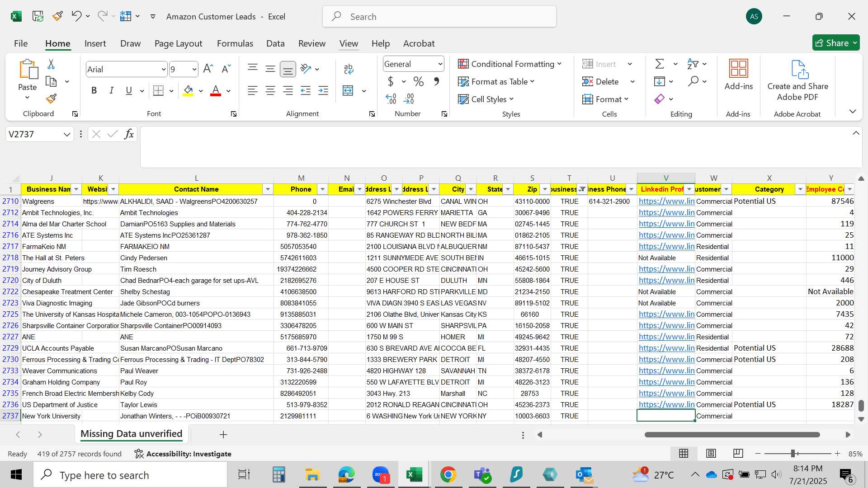Click the Save icon in title bar
868x488 pixels.
(38, 16)
